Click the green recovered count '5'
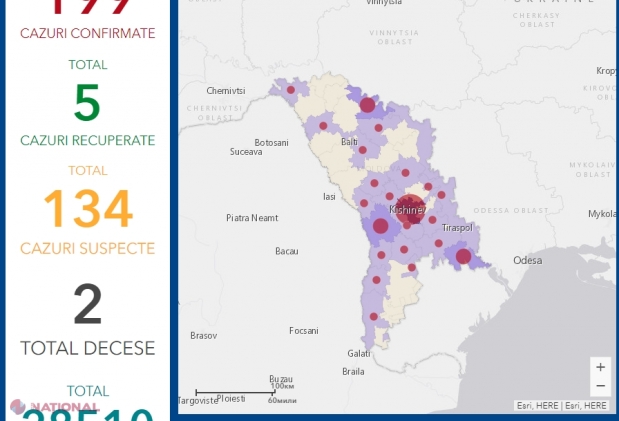The height and width of the screenshot is (421, 619). click(87, 102)
